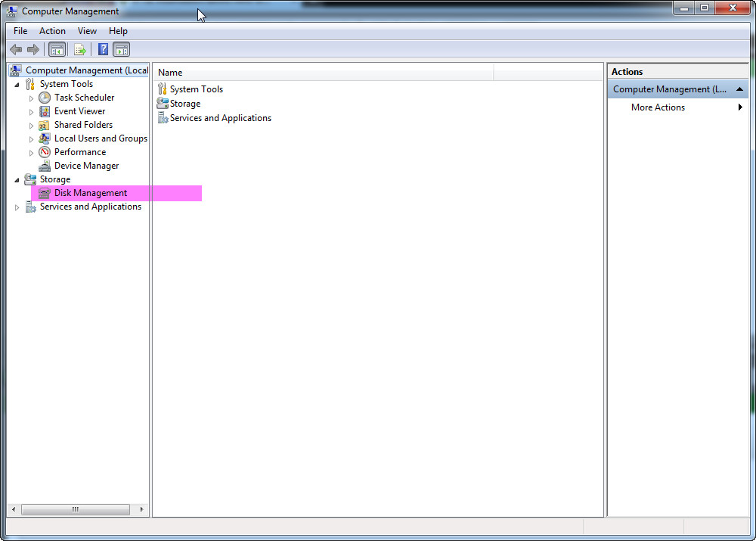Click the Export List toolbar icon
The image size is (756, 541).
pos(80,49)
